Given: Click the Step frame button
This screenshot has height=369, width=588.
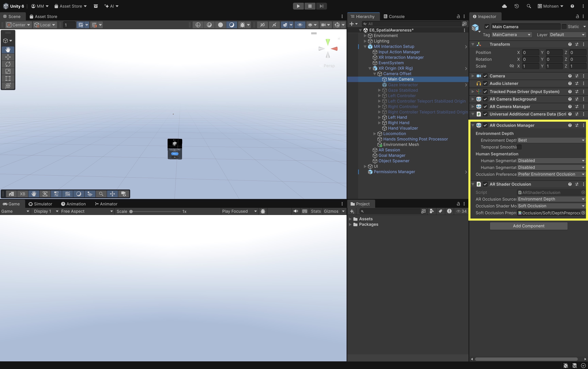Looking at the screenshot, I should [321, 6].
